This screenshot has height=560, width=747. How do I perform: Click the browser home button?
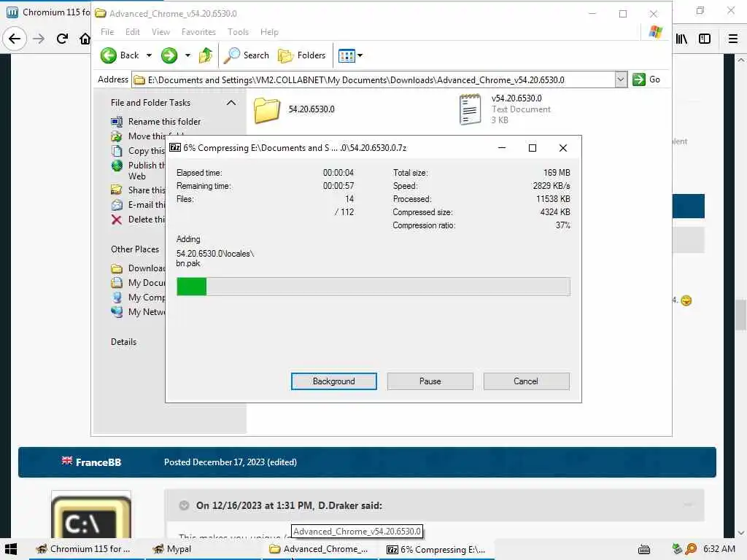click(85, 39)
